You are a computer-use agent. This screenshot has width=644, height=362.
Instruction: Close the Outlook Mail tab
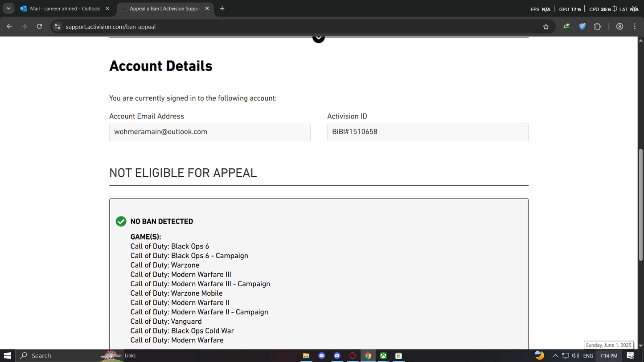107,8
